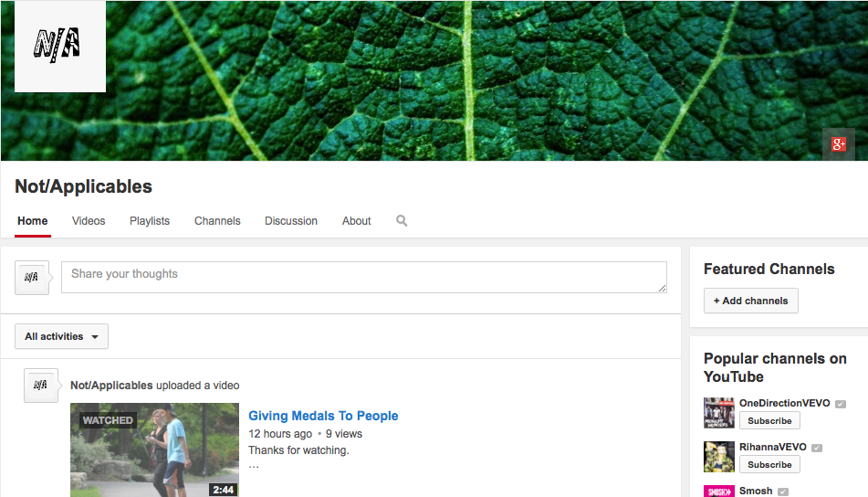Expand the video description ellipsis
Image resolution: width=868 pixels, height=497 pixels.
[254, 466]
